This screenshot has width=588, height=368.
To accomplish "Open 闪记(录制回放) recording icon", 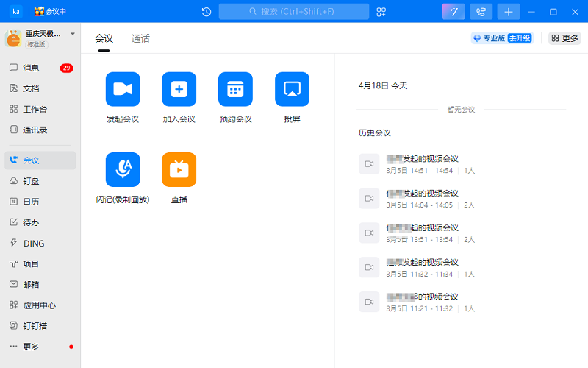I will point(123,169).
